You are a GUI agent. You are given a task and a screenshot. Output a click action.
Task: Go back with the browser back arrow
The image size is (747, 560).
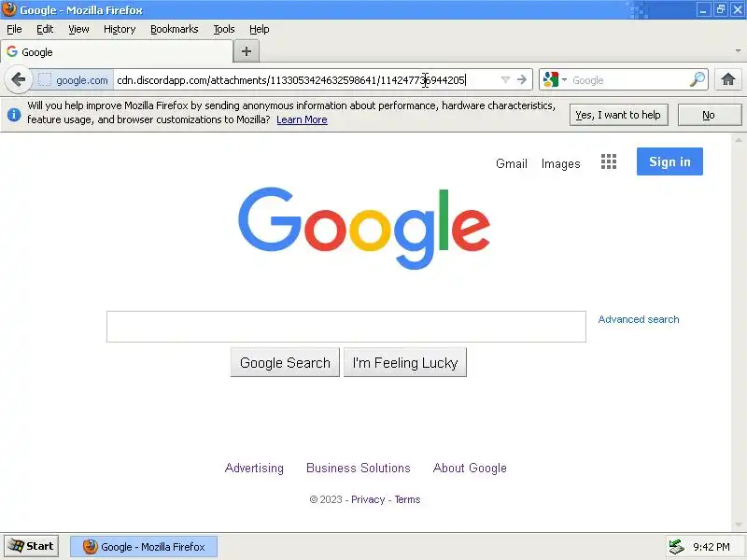tap(18, 79)
